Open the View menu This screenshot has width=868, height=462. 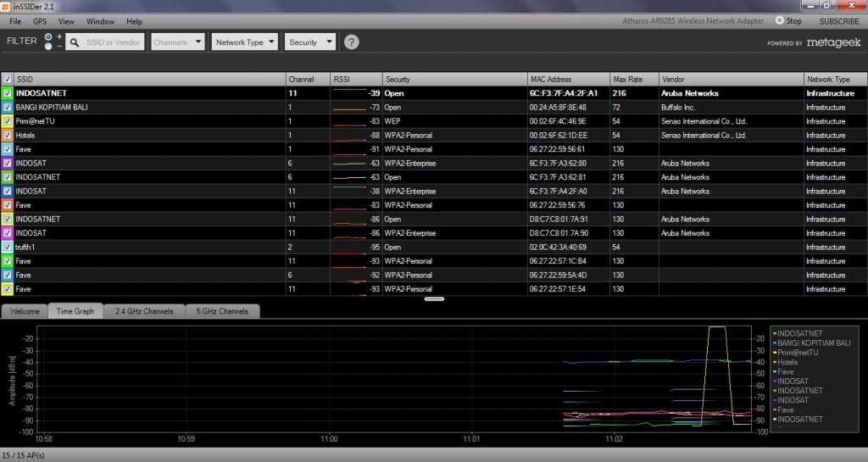[x=66, y=21]
